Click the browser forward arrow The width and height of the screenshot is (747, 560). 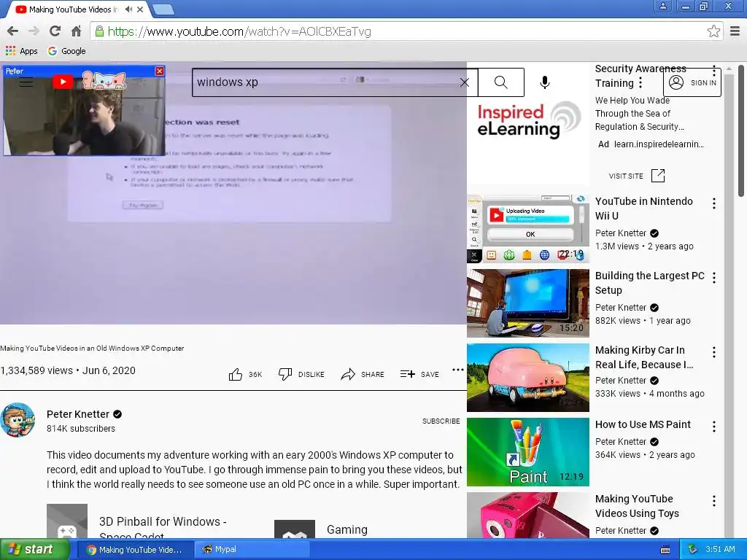(x=34, y=31)
